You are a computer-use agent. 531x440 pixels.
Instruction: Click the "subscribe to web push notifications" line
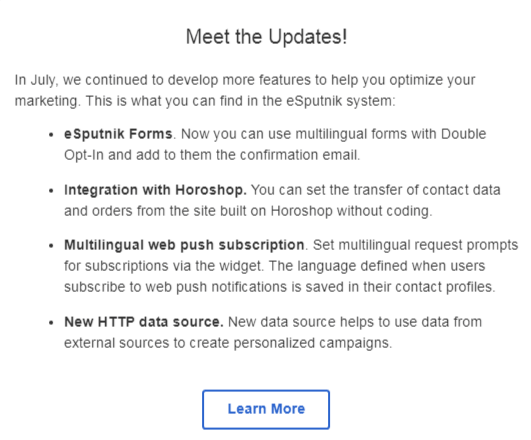tap(280, 287)
